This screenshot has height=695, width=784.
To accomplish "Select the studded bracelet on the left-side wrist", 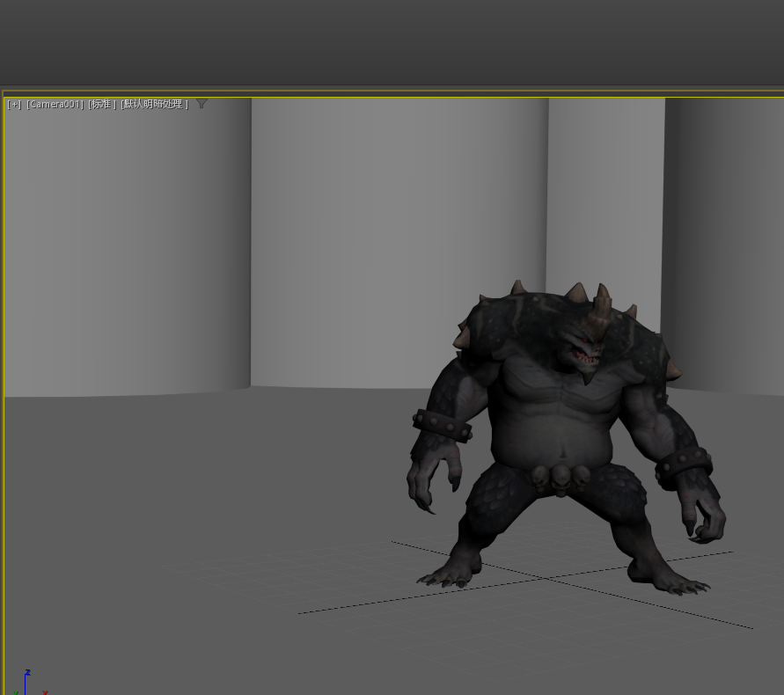I will click(x=443, y=426).
